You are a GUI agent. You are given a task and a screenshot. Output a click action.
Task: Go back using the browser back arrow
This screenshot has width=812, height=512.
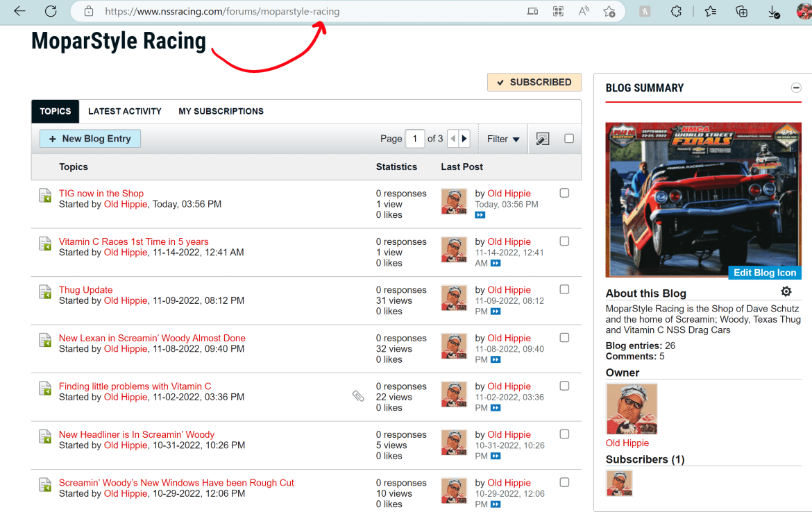[x=19, y=11]
